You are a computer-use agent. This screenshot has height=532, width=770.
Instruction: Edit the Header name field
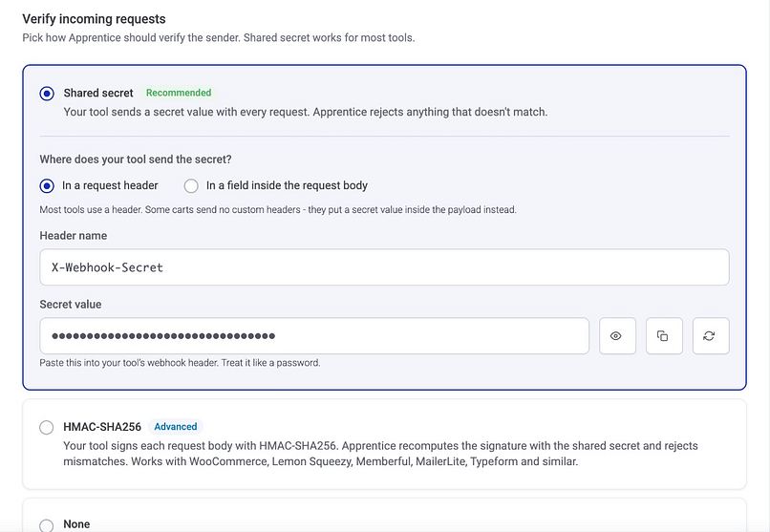(384, 267)
